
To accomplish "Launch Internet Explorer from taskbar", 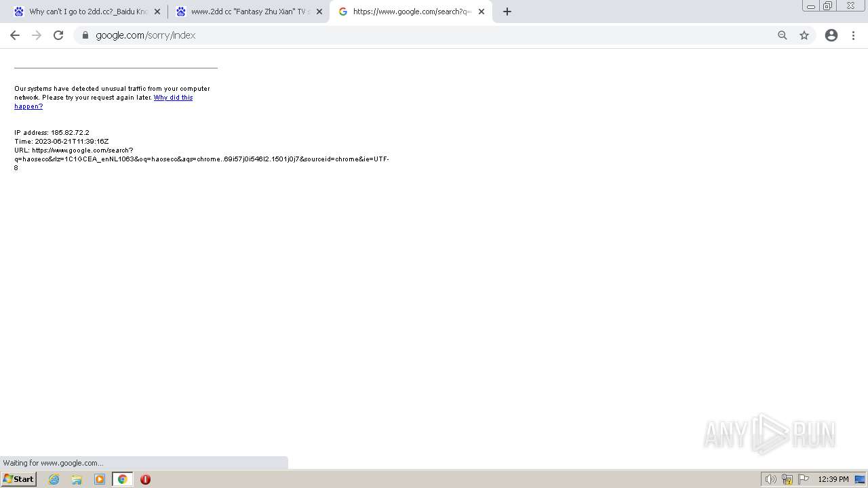I will coord(54,479).
